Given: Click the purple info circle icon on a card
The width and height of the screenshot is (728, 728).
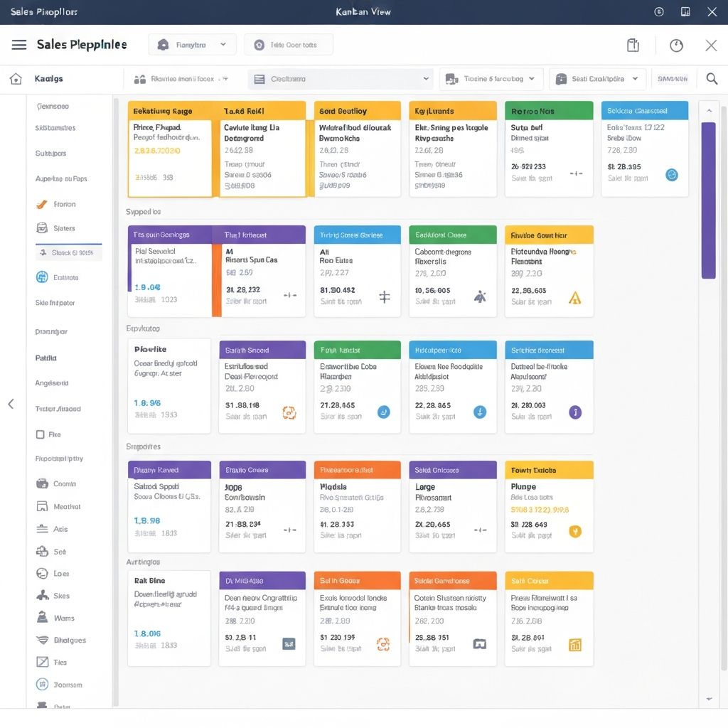Looking at the screenshot, I should (575, 412).
